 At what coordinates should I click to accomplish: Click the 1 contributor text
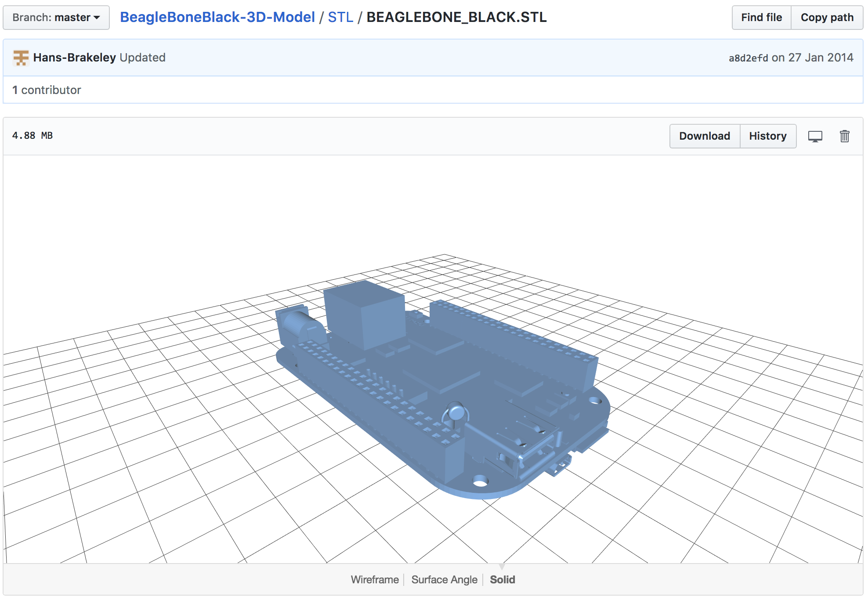[x=47, y=90]
